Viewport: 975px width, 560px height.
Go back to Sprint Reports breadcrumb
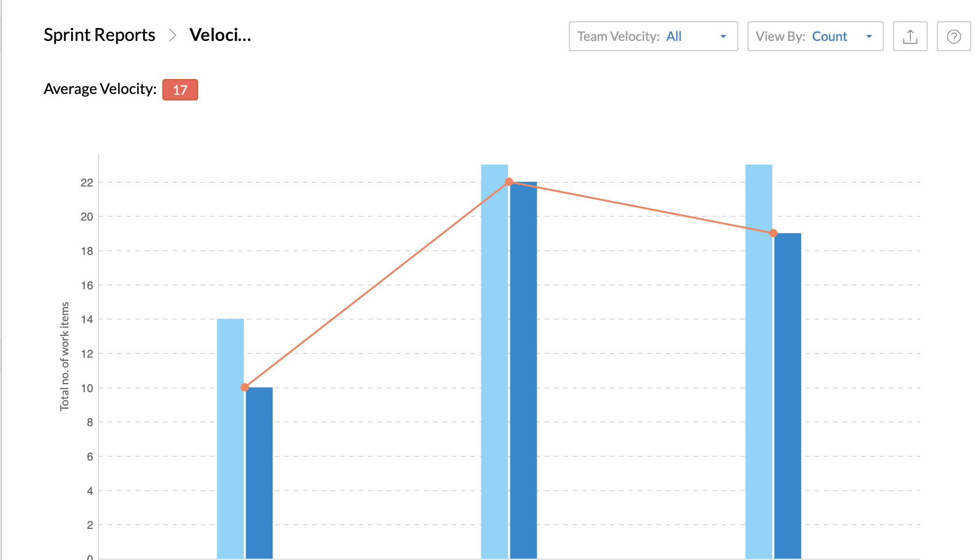pos(99,35)
